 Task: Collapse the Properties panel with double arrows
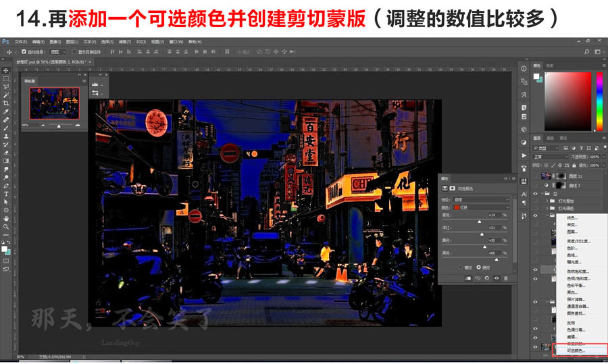(505, 178)
